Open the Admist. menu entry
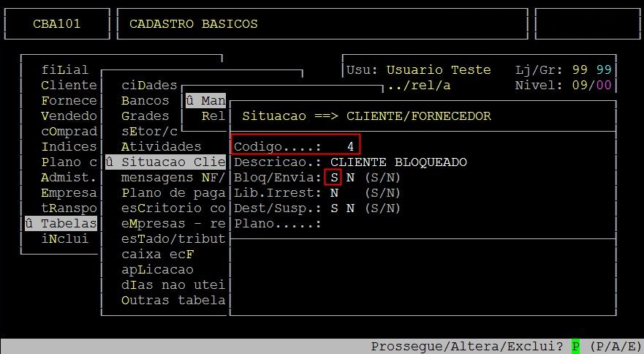This screenshot has width=644, height=354. pyautogui.click(x=69, y=178)
